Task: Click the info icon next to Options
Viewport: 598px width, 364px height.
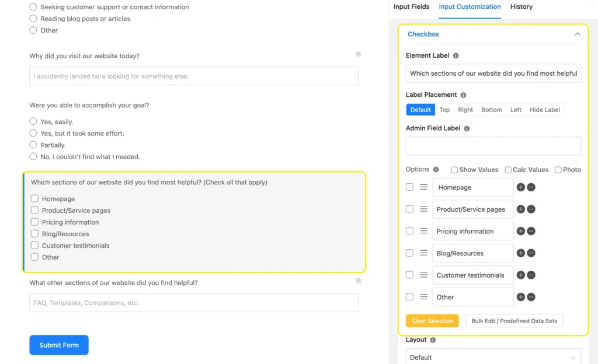Action: point(435,169)
